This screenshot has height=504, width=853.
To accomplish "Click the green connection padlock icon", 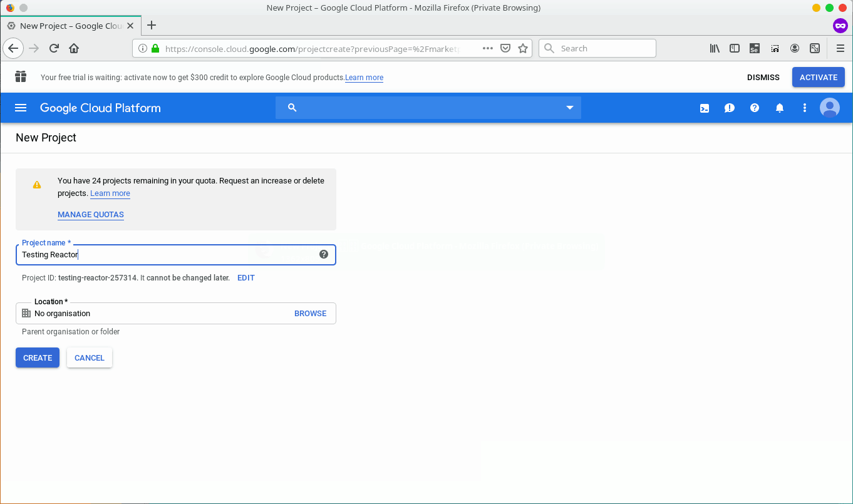I will coord(155,48).
